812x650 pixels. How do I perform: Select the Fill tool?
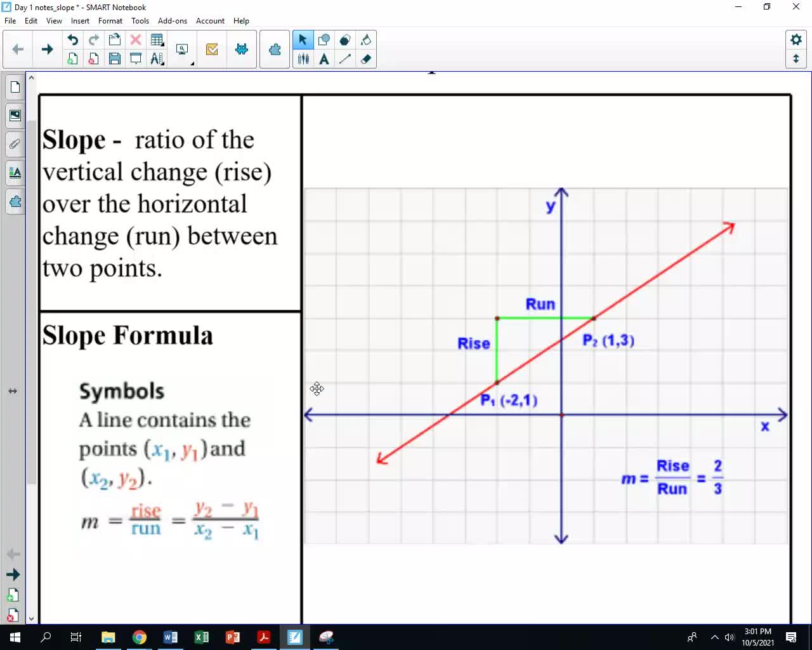click(366, 39)
